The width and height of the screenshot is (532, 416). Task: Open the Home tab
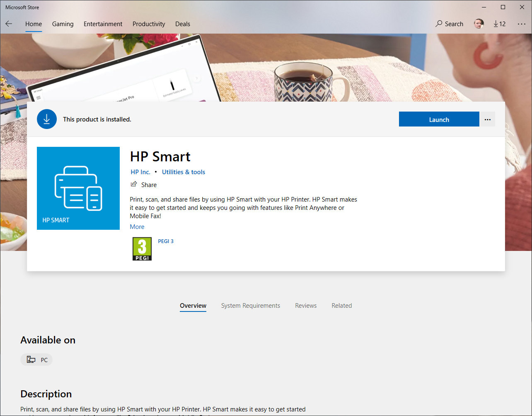click(x=34, y=24)
